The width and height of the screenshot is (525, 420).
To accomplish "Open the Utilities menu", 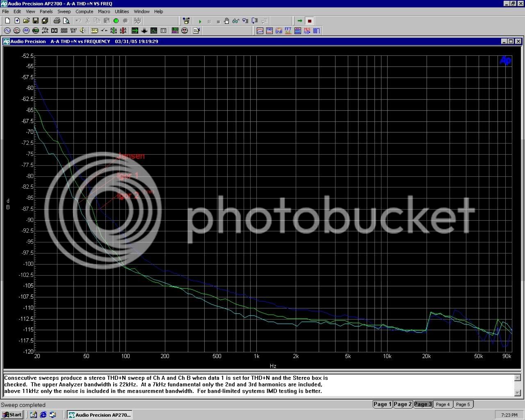I will (x=122, y=11).
